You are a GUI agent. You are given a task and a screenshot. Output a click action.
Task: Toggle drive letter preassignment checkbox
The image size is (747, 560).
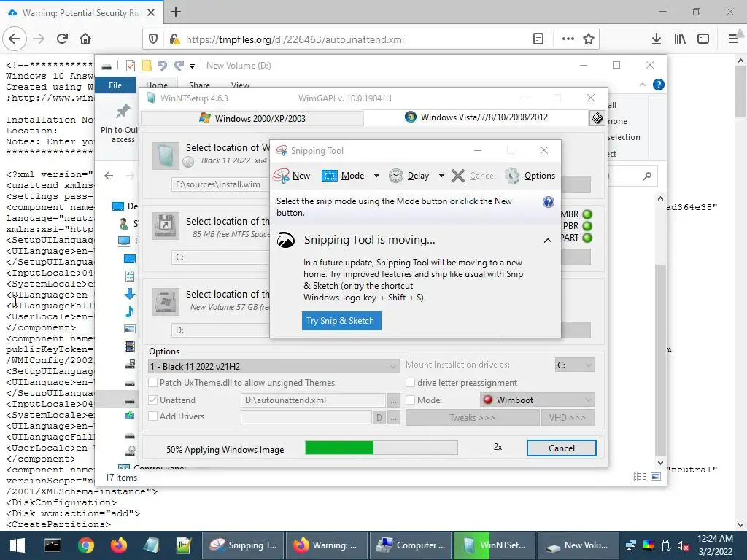[x=410, y=383]
